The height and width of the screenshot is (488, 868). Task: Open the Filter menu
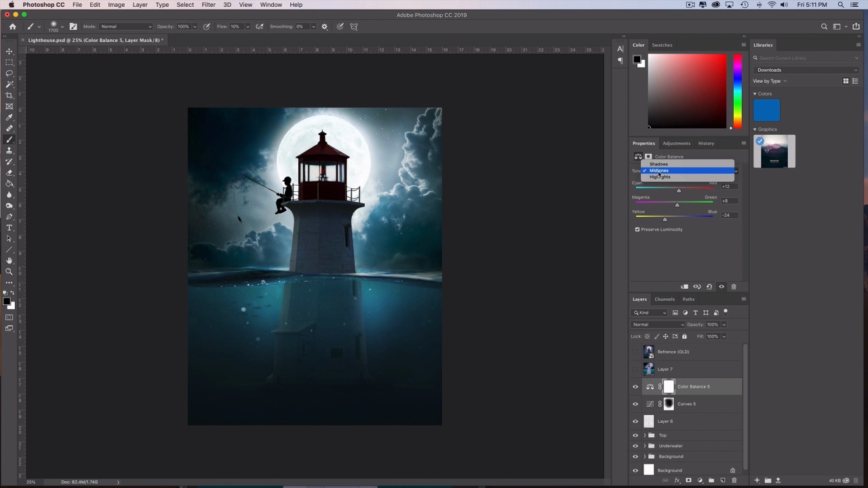[x=208, y=5]
